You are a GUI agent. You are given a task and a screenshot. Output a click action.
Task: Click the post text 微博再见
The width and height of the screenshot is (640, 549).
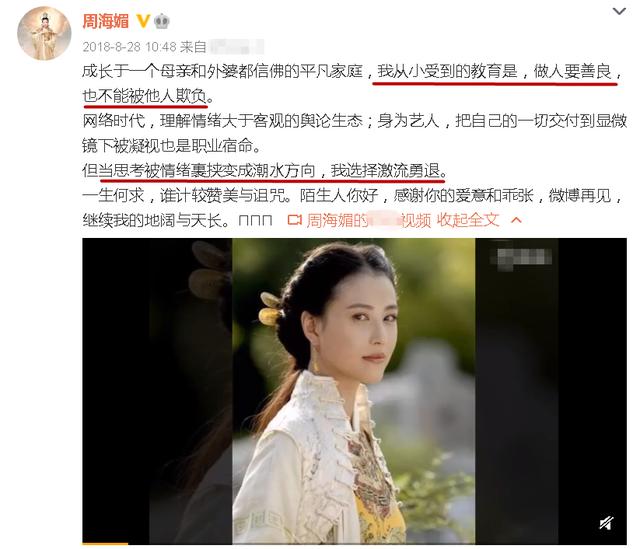(580, 196)
